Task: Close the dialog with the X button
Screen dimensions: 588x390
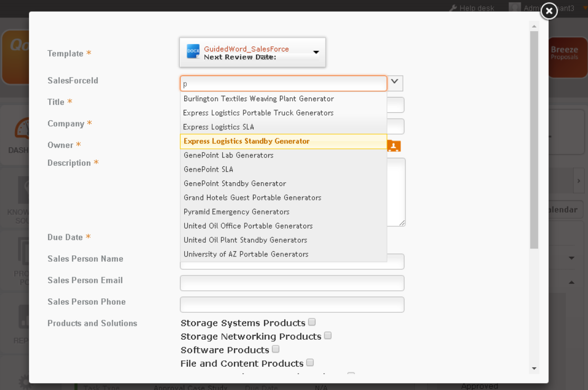Action: point(549,11)
